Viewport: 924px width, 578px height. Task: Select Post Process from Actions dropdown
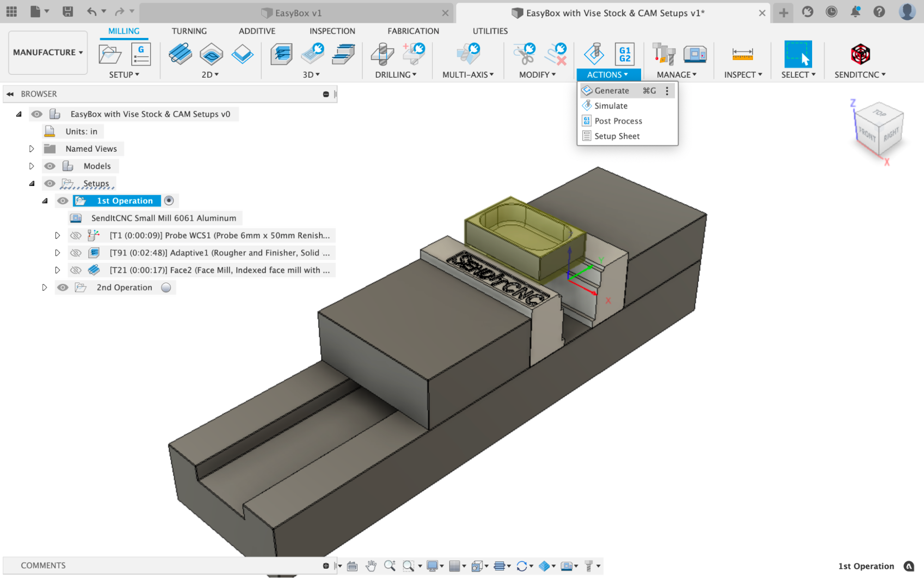[x=618, y=121]
